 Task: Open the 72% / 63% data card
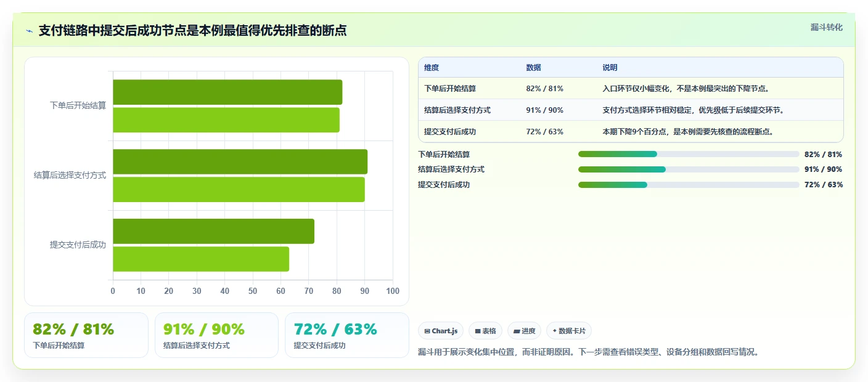click(347, 335)
